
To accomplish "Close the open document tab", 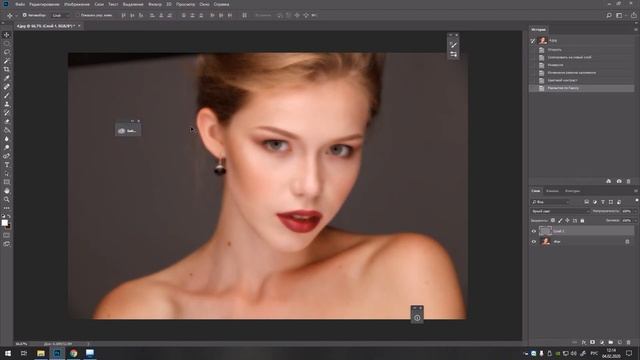I will pos(79,26).
